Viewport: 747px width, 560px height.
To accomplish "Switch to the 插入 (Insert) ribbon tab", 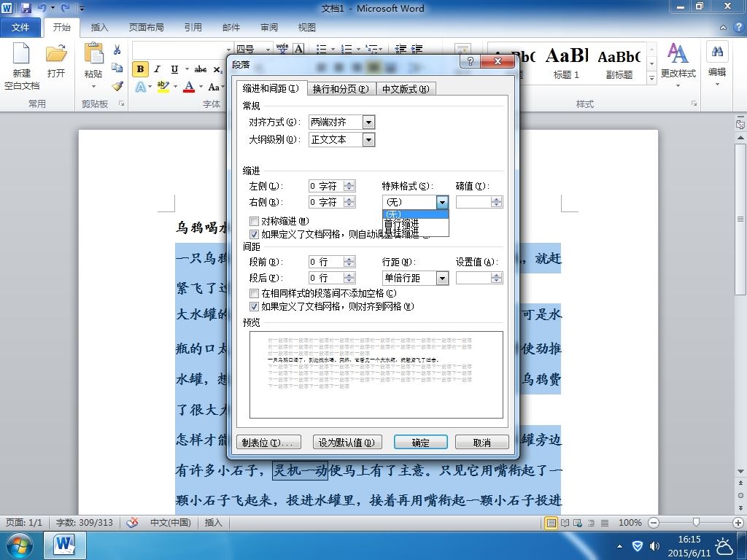I will pos(99,27).
